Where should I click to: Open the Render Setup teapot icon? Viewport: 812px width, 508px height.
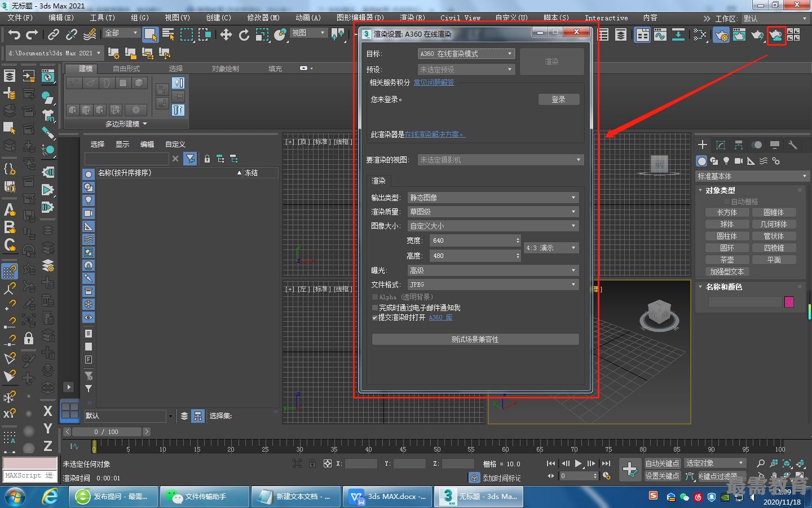(x=721, y=36)
